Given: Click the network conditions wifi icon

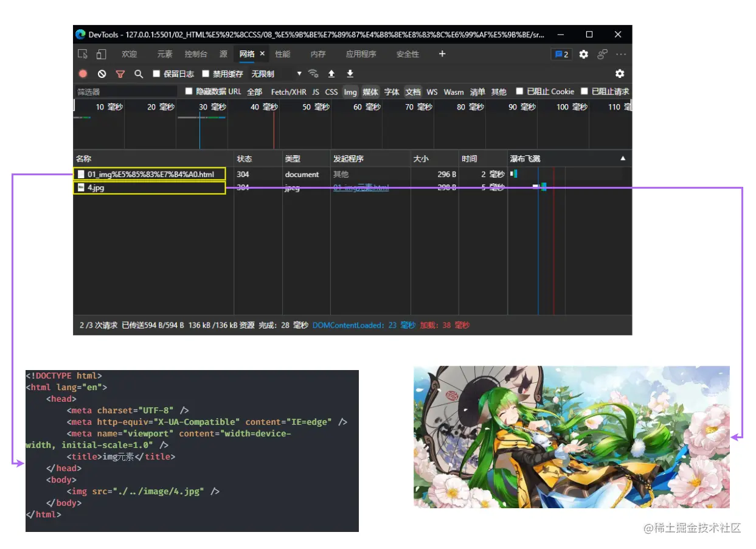Looking at the screenshot, I should click(x=313, y=74).
